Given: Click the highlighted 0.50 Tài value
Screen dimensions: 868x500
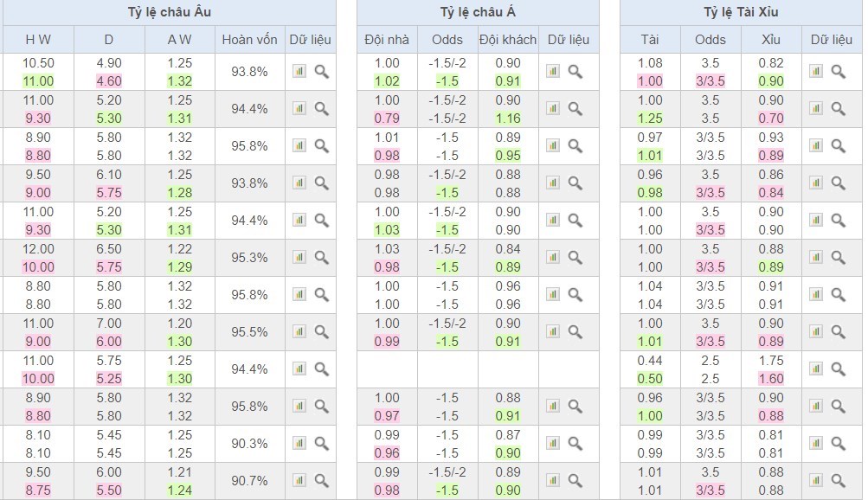Looking at the screenshot, I should 650,379.
